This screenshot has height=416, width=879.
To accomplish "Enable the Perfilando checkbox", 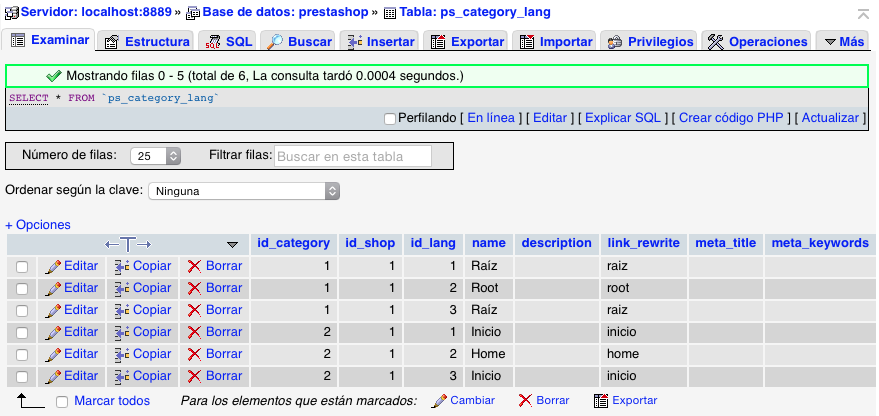I will 390,119.
